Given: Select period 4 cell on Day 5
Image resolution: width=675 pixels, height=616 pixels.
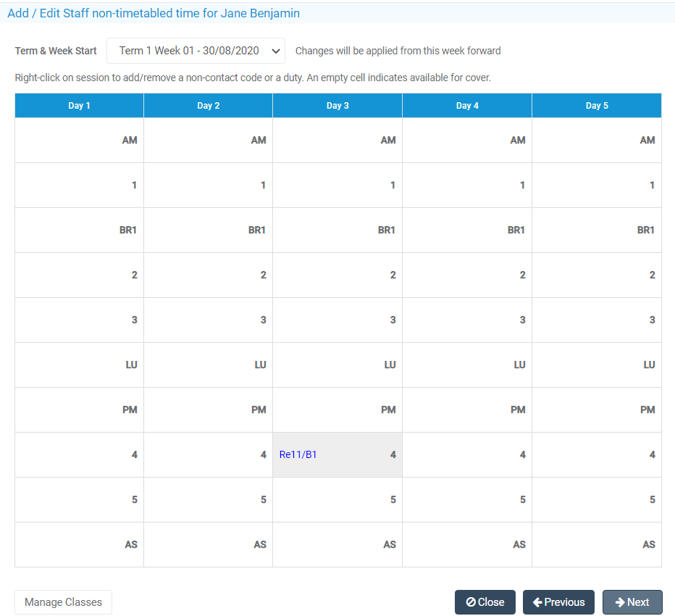Looking at the screenshot, I should coord(596,454).
